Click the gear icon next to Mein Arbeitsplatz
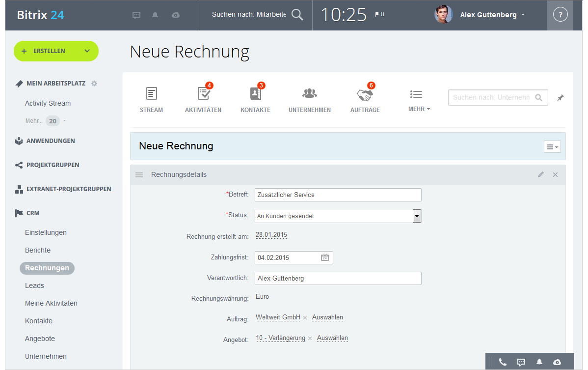The height and width of the screenshot is (370, 588). [x=94, y=84]
